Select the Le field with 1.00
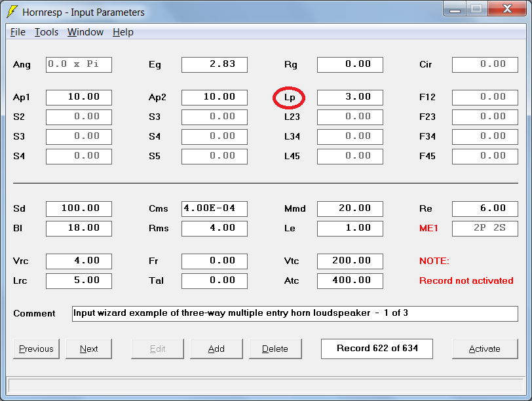Viewport: 532px width, 401px height. pyautogui.click(x=350, y=228)
